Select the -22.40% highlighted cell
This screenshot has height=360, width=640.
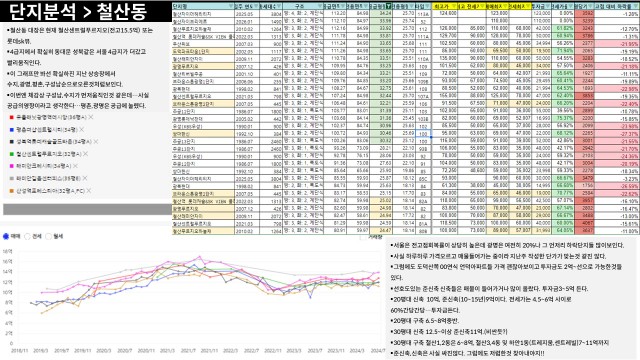tap(617, 104)
